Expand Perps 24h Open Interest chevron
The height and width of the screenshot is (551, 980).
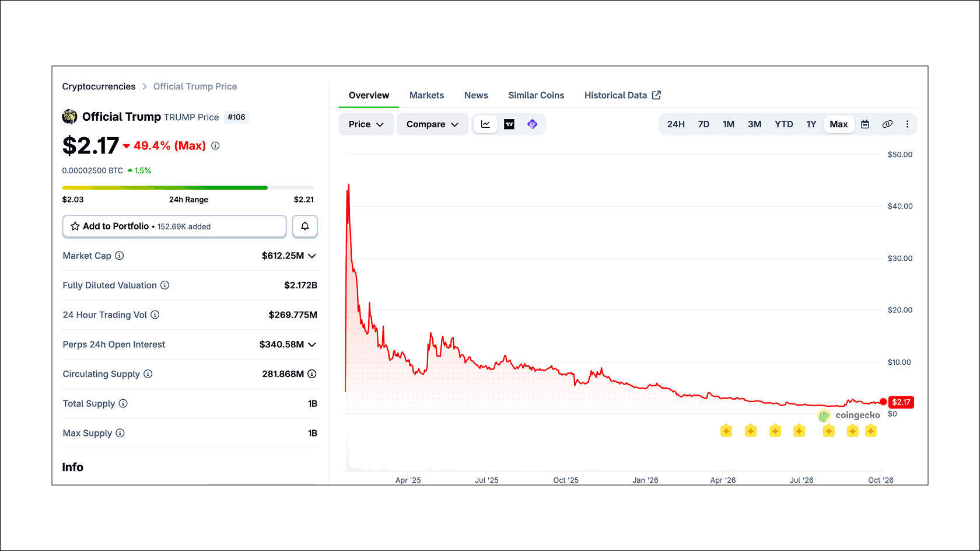point(312,345)
